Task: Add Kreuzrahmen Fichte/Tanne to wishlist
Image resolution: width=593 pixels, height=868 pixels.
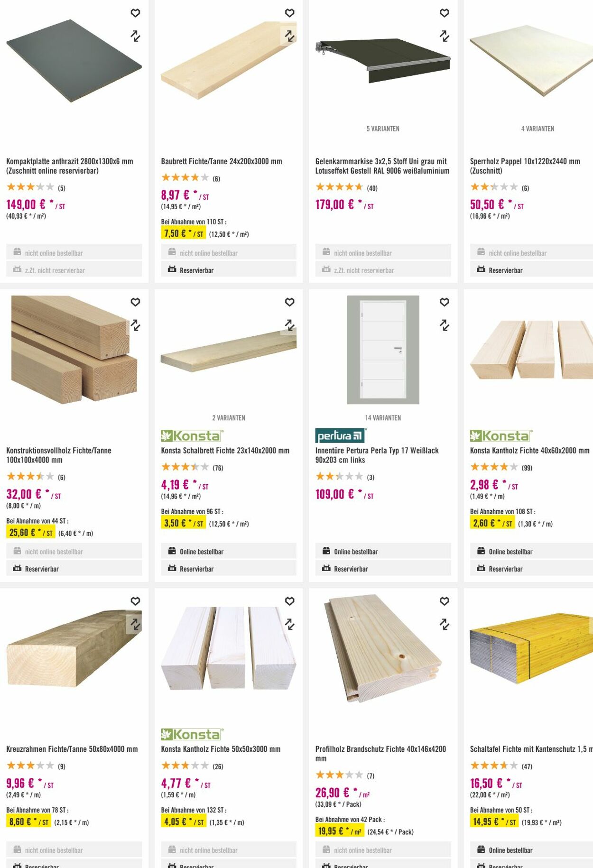Action: (135, 601)
